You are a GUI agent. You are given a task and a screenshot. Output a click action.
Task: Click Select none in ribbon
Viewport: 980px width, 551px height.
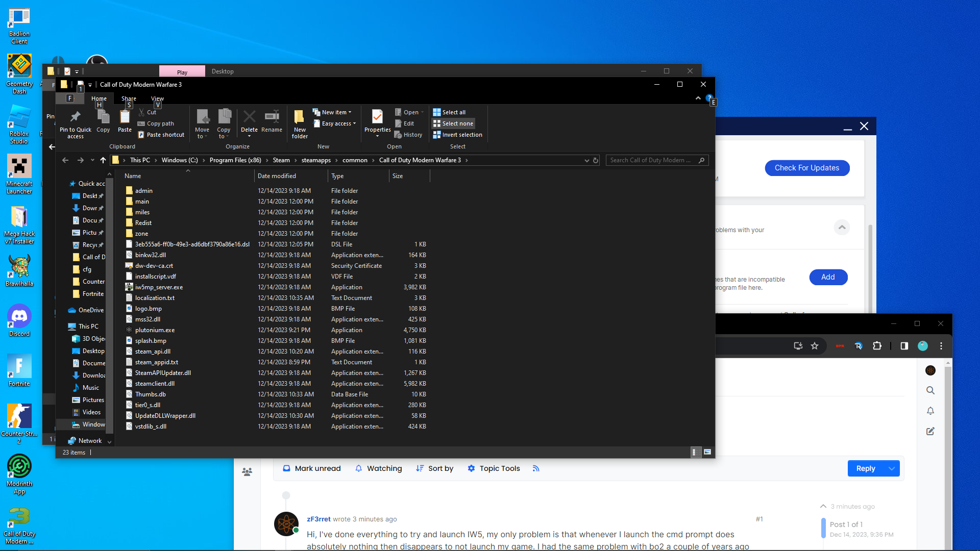[453, 123]
